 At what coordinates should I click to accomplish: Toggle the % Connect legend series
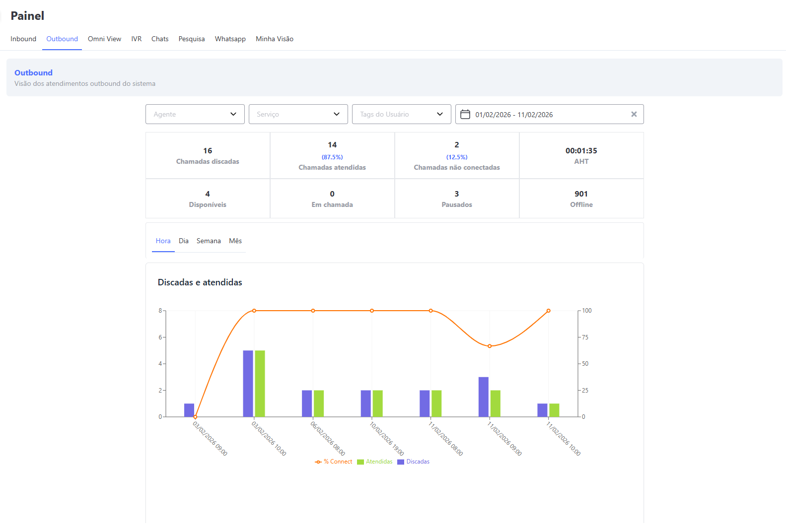[x=334, y=462]
